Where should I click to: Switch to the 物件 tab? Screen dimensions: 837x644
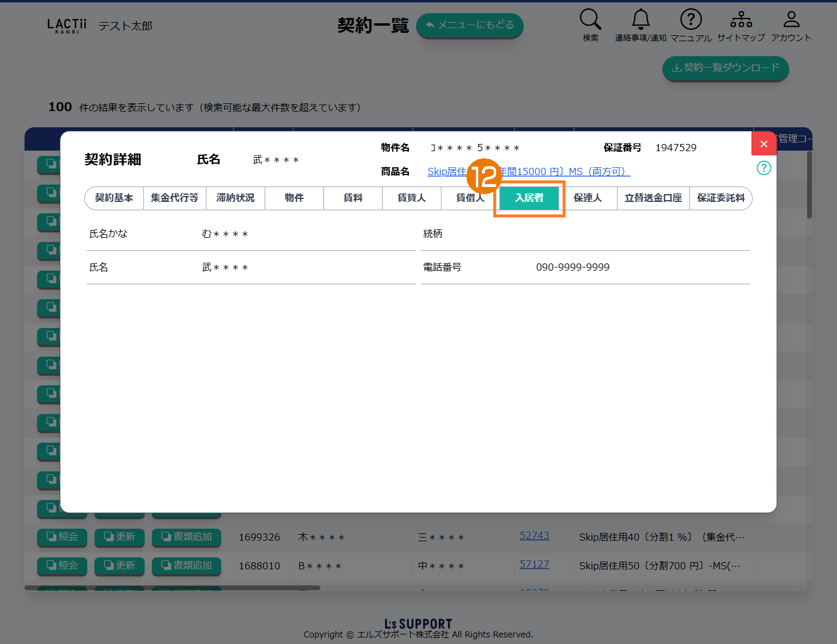[294, 198]
